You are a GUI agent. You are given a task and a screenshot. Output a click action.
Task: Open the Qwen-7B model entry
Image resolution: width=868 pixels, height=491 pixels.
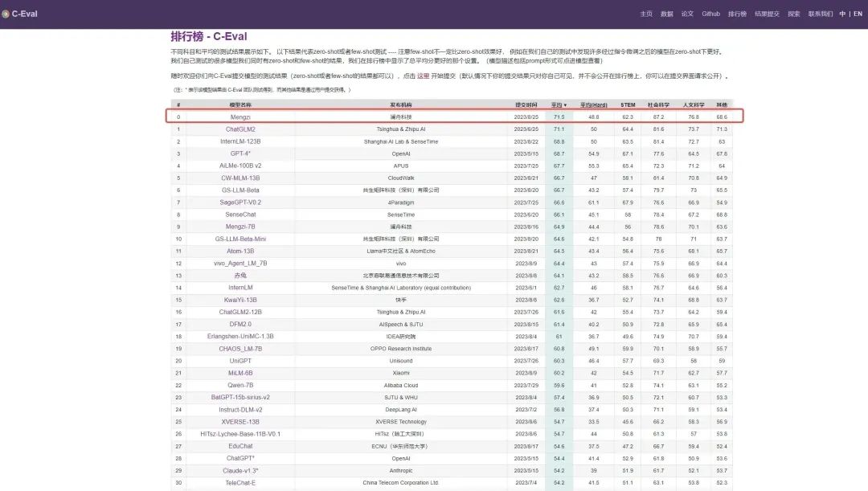(x=240, y=385)
